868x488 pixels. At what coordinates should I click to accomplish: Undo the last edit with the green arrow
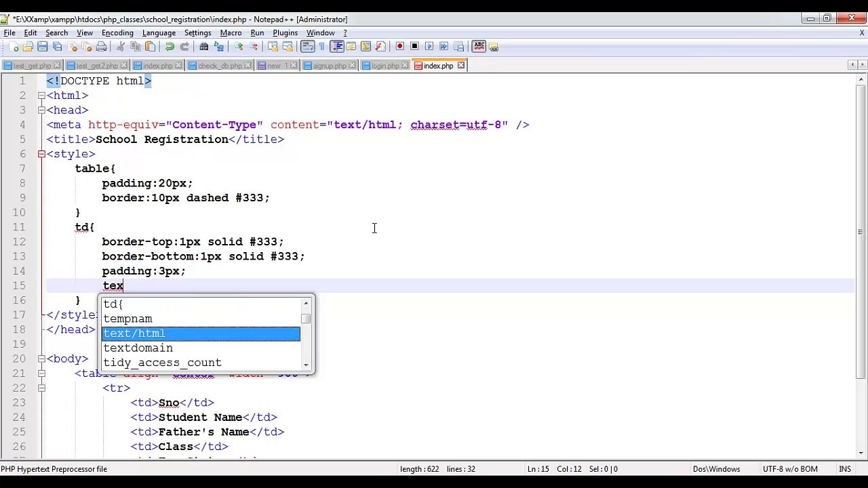170,47
